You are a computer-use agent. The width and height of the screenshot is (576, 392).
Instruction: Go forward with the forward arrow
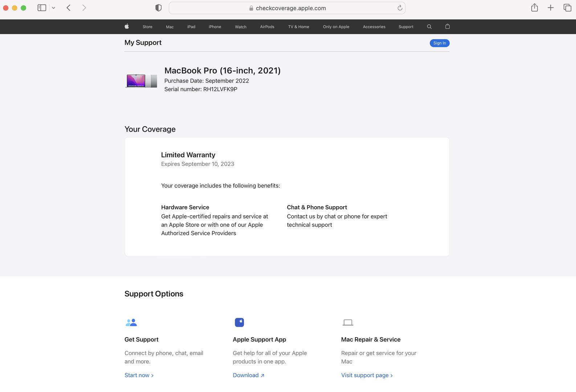[84, 8]
